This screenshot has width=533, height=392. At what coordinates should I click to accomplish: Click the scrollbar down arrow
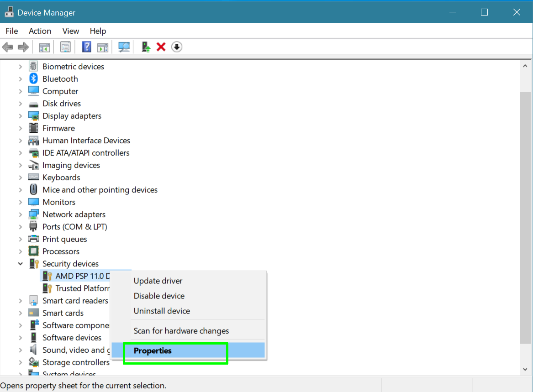pyautogui.click(x=525, y=369)
